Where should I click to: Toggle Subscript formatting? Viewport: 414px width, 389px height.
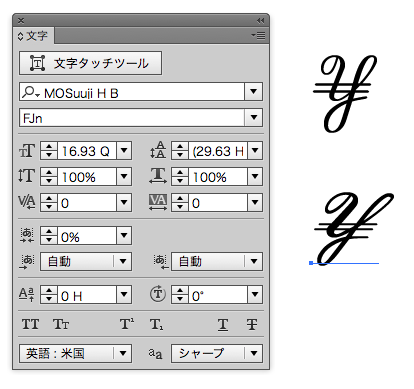point(157,324)
